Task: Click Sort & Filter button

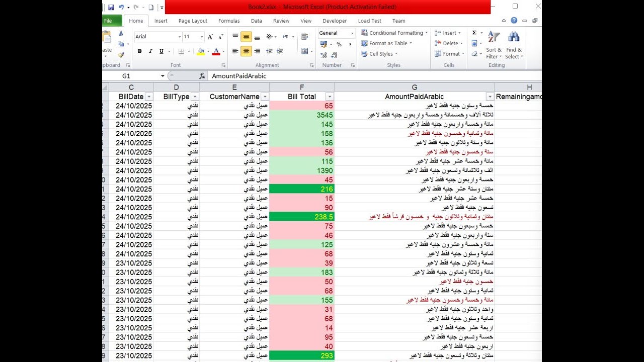Action: 494,46
